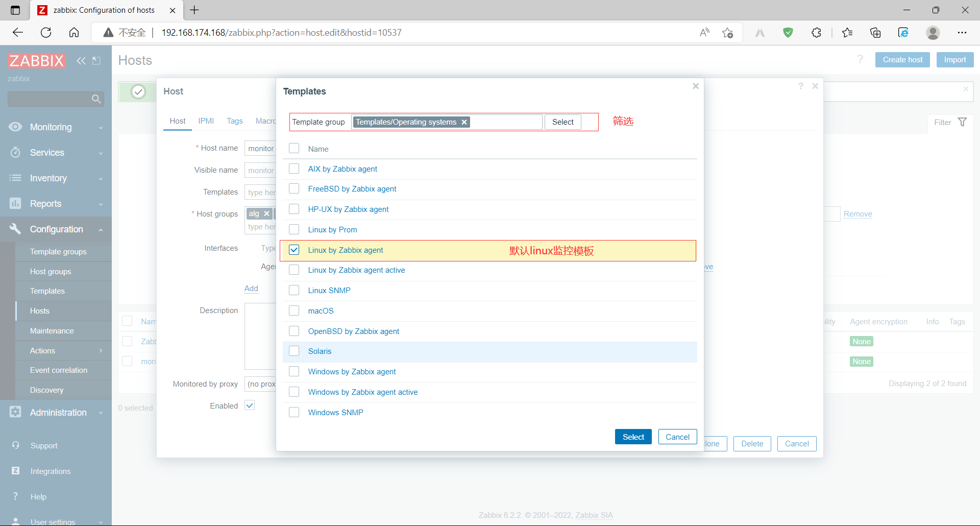
Task: Refresh the browser page
Action: point(46,33)
